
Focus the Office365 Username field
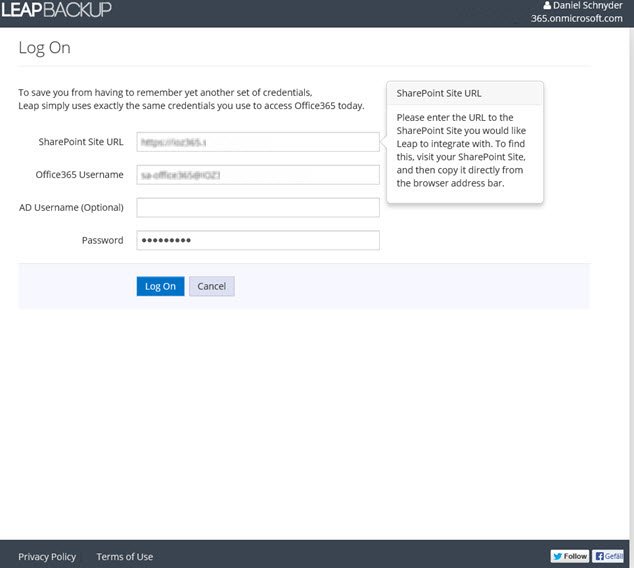[258, 175]
